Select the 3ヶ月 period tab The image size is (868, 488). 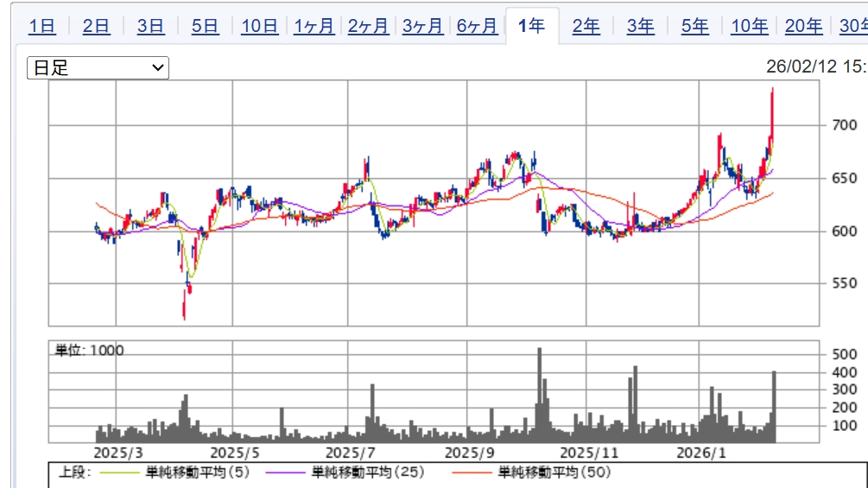[422, 27]
